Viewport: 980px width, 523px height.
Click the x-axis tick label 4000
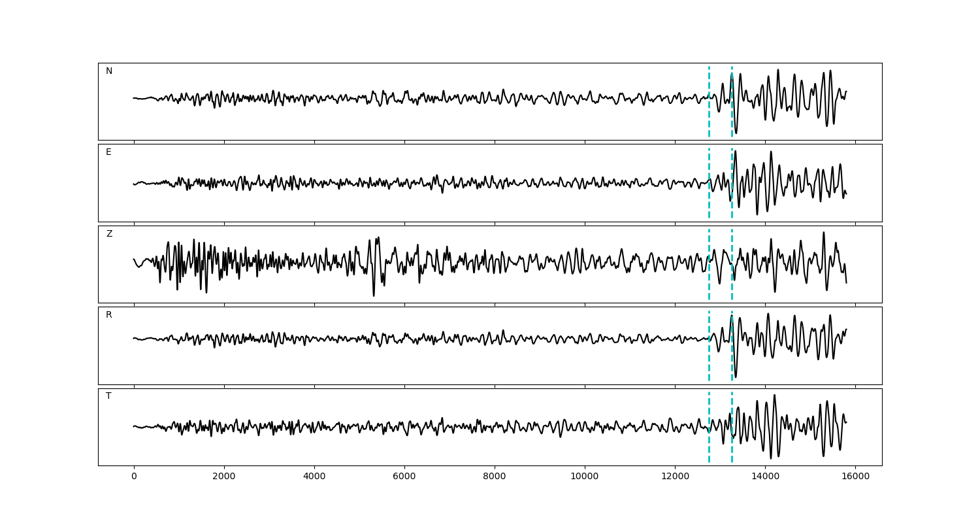[x=314, y=477]
